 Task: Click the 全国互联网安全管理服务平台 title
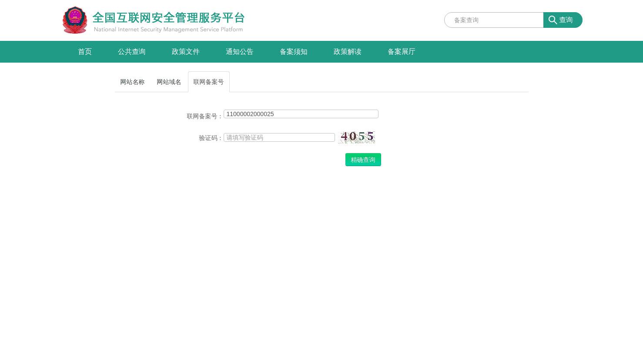point(169,18)
